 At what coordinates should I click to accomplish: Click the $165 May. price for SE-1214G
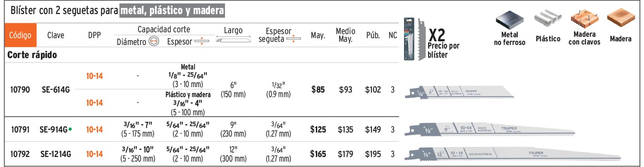(318, 154)
